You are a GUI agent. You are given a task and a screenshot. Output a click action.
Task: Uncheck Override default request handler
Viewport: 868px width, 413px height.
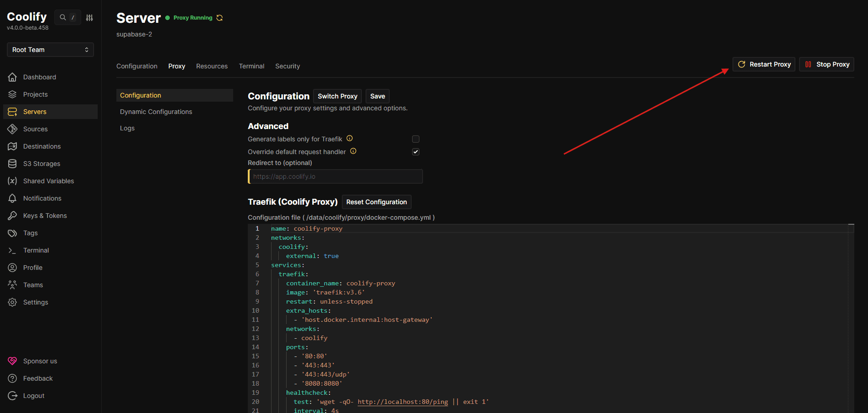416,152
